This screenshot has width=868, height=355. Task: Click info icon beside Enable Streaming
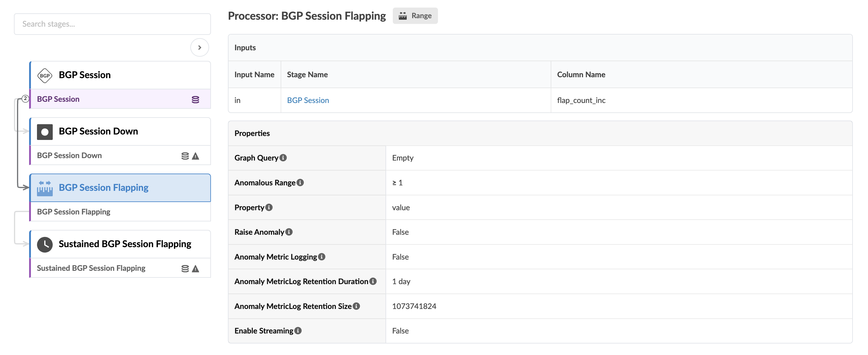(298, 331)
